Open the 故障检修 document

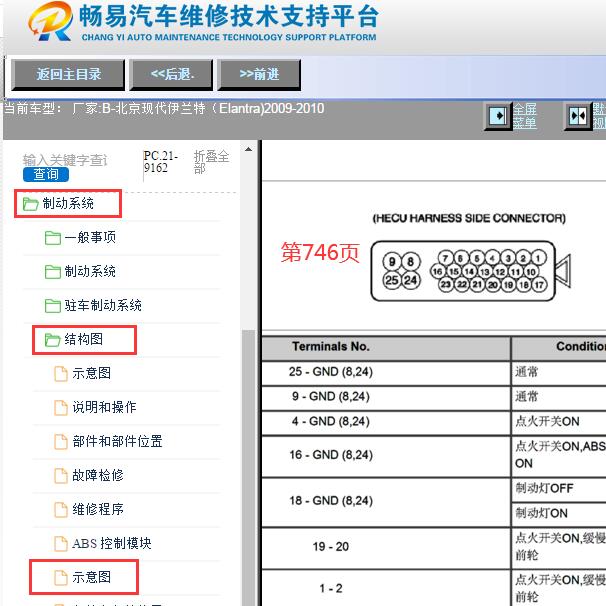[x=98, y=475]
